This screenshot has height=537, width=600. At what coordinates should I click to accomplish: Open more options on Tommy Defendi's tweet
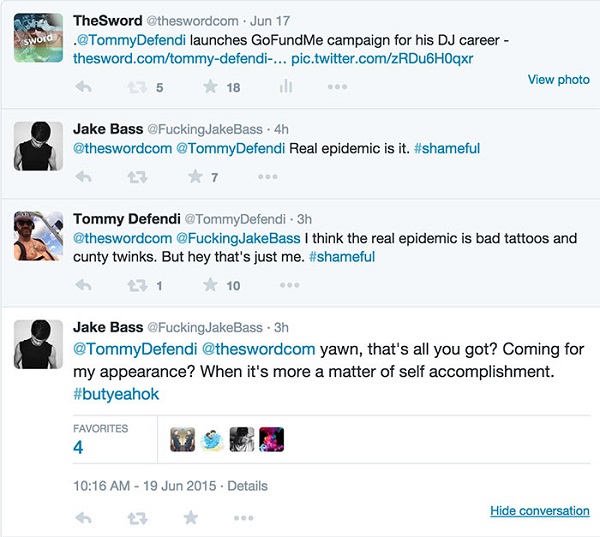pyautogui.click(x=289, y=285)
